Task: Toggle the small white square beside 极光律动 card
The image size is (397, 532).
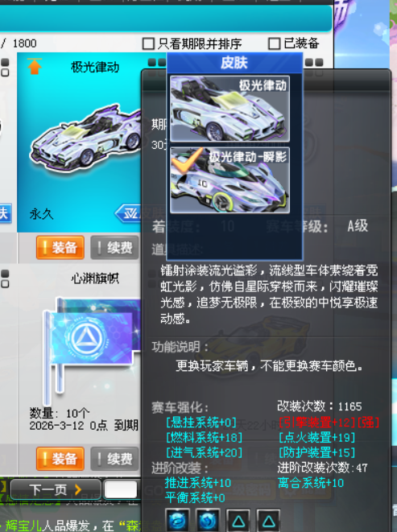Action: click(5, 72)
